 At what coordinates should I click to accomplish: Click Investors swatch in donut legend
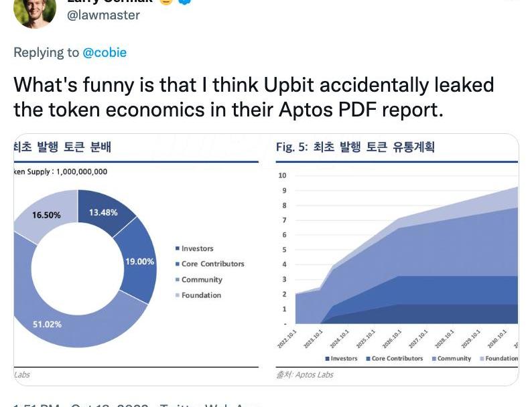[177, 248]
